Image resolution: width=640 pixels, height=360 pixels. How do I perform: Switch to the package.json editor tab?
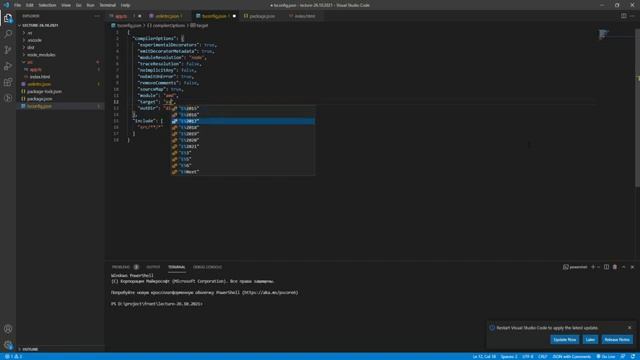click(x=262, y=16)
